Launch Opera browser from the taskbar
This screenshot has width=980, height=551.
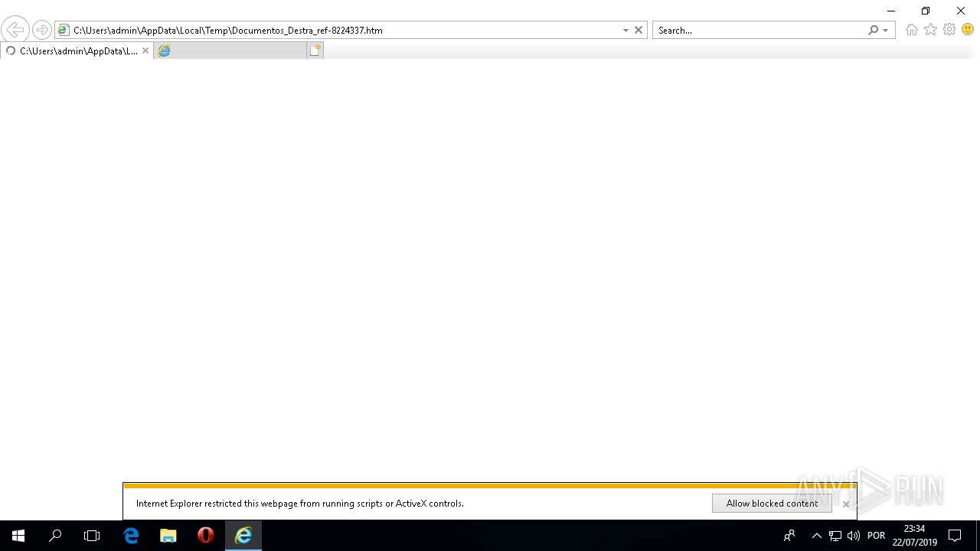[205, 536]
